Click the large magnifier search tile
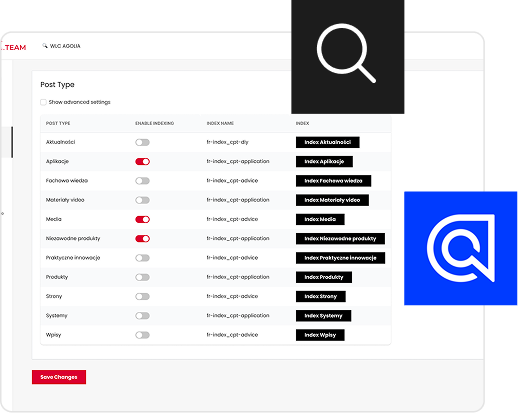The width and height of the screenshot is (518, 413). point(347,57)
